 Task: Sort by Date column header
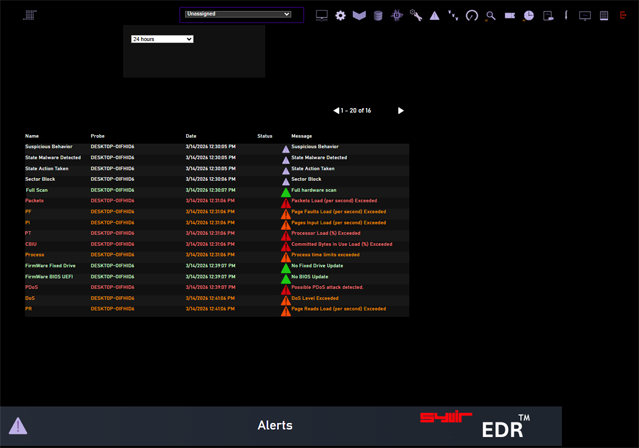[191, 136]
